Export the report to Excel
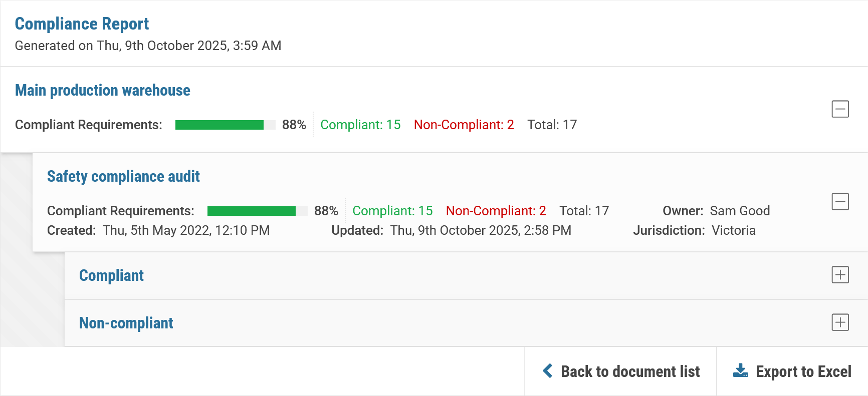 [792, 371]
